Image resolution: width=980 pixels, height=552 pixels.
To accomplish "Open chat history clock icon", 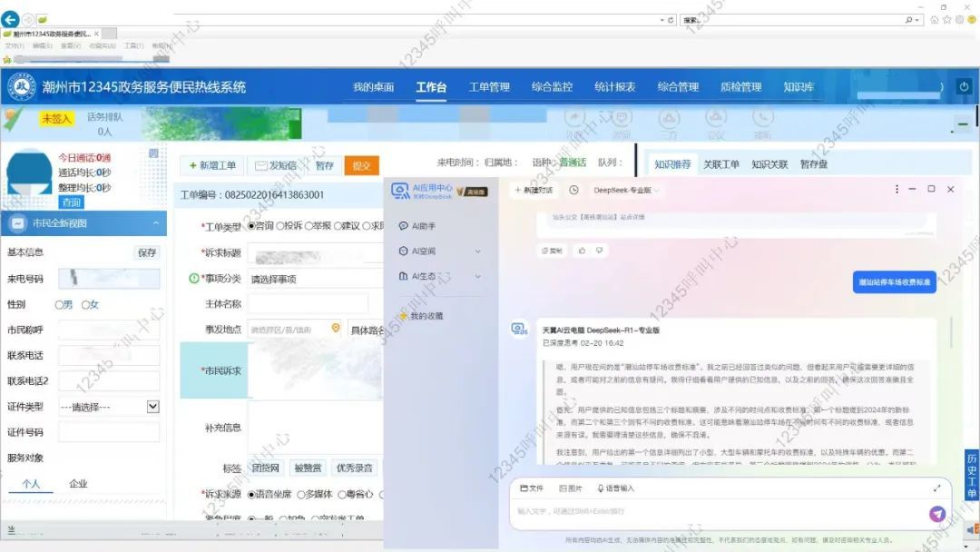I will tap(573, 190).
